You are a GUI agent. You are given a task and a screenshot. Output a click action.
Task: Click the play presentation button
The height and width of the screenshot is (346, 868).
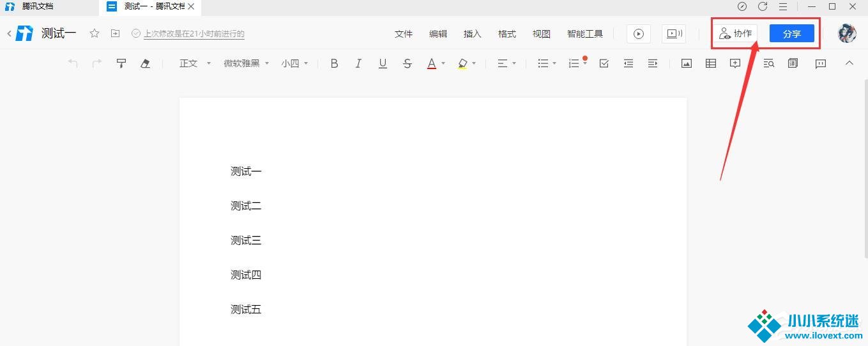pyautogui.click(x=639, y=34)
